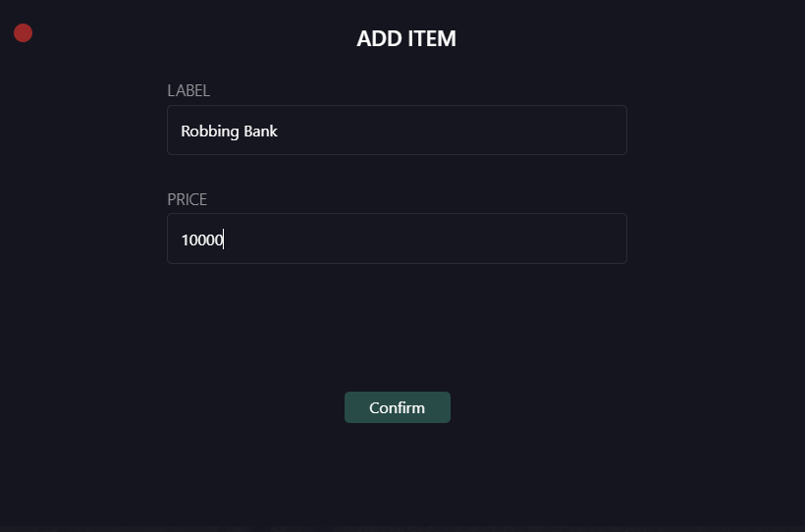Click the word ITEM in the title
This screenshot has height=532, width=805.
[431, 39]
